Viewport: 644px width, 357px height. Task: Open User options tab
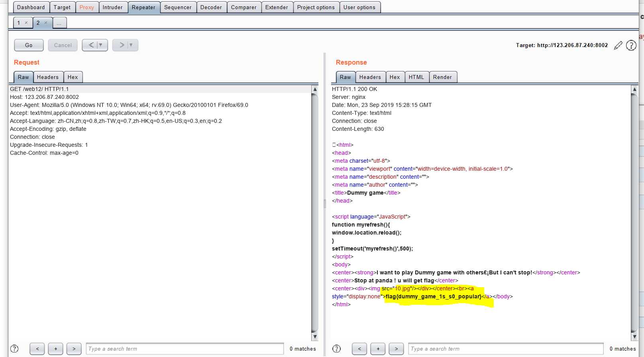tap(359, 7)
